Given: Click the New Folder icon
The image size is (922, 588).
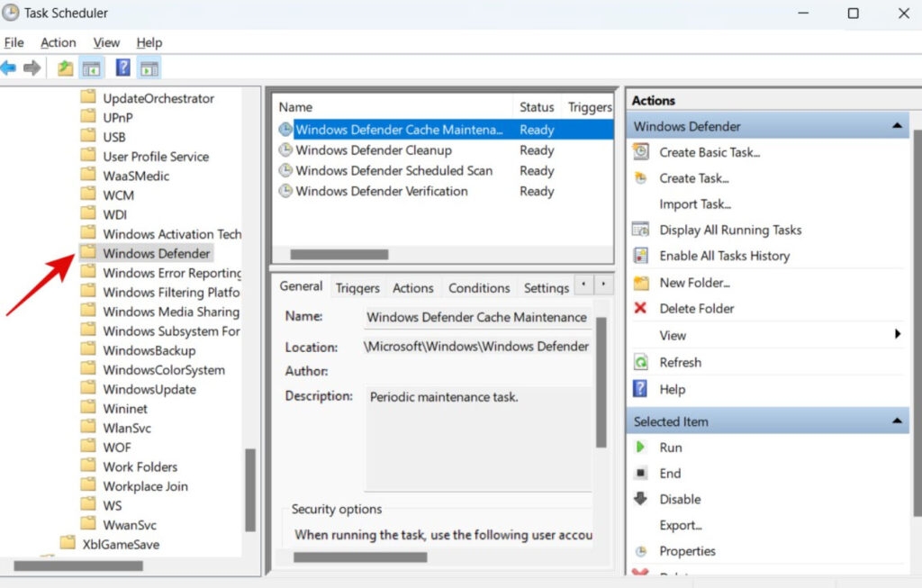Looking at the screenshot, I should [641, 283].
